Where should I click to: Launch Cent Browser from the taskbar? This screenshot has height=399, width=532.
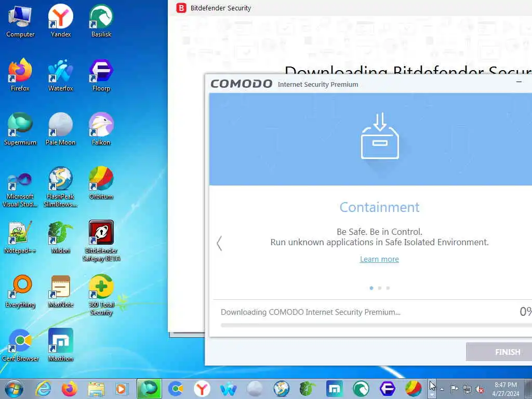click(176, 389)
